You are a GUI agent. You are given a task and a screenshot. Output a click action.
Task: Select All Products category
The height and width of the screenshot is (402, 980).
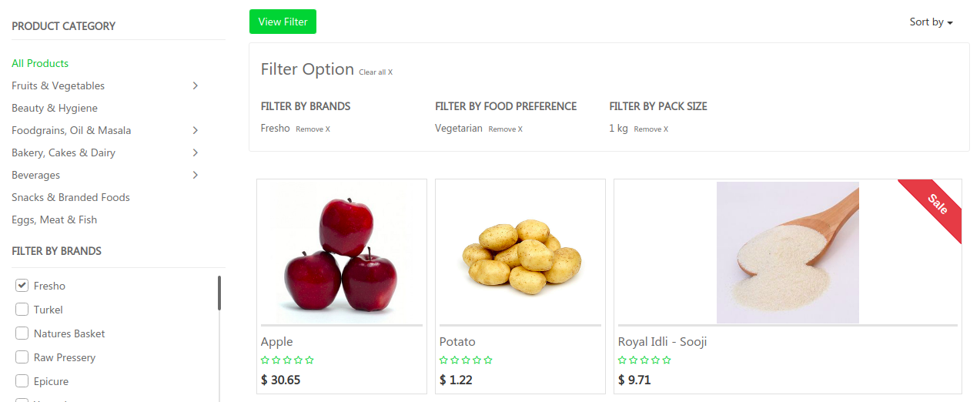[40, 63]
